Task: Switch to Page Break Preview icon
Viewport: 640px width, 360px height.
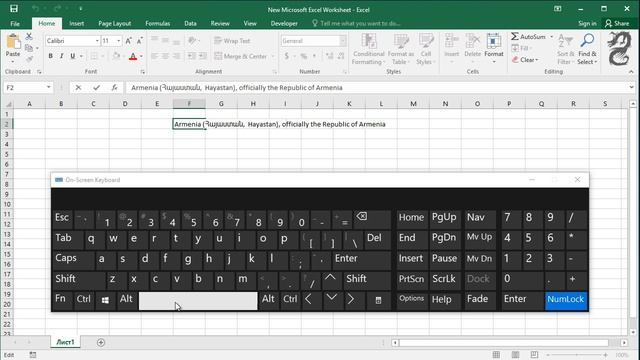Action: pyautogui.click(x=535, y=355)
